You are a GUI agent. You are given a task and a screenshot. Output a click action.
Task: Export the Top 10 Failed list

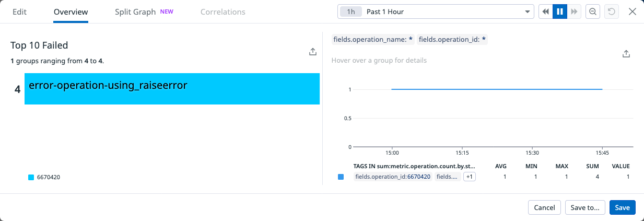pyautogui.click(x=312, y=51)
